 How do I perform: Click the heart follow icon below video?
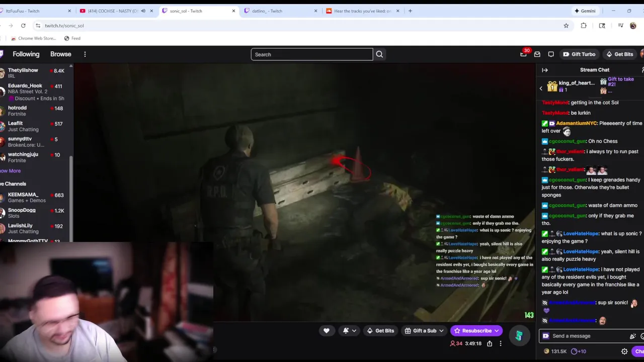point(326,331)
